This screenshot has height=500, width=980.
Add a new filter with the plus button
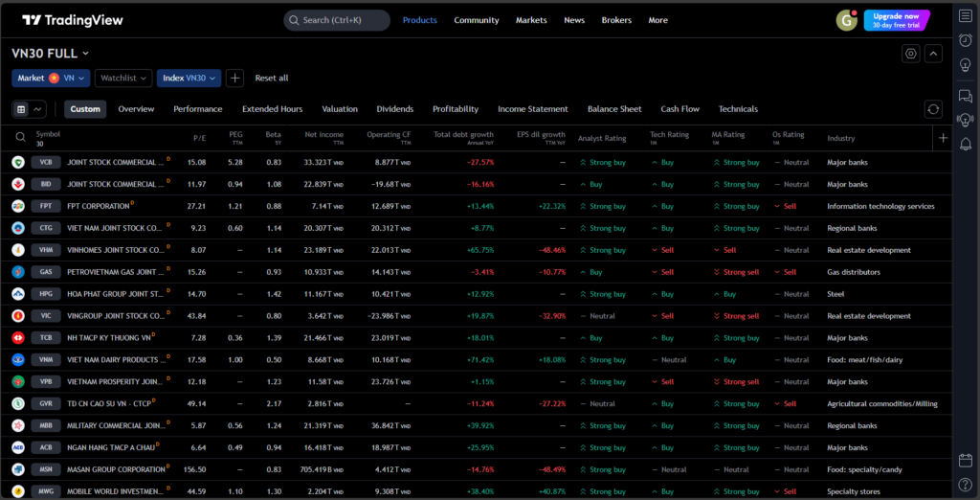click(x=234, y=79)
